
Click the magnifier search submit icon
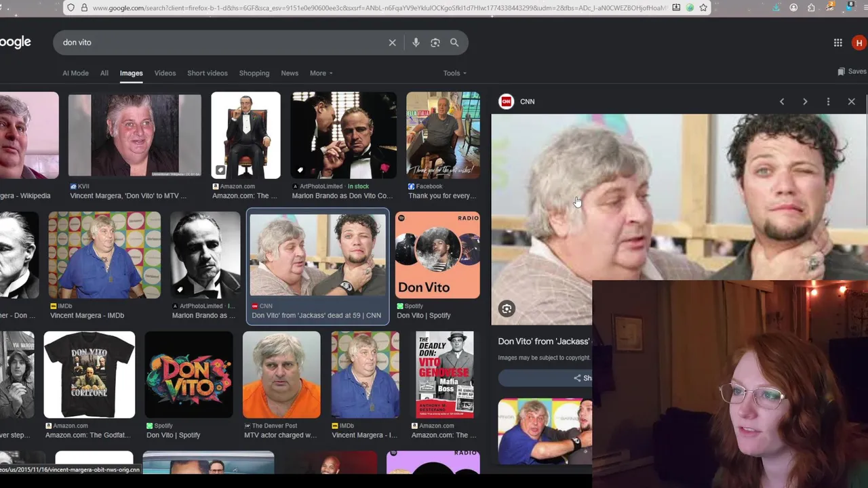pos(454,43)
